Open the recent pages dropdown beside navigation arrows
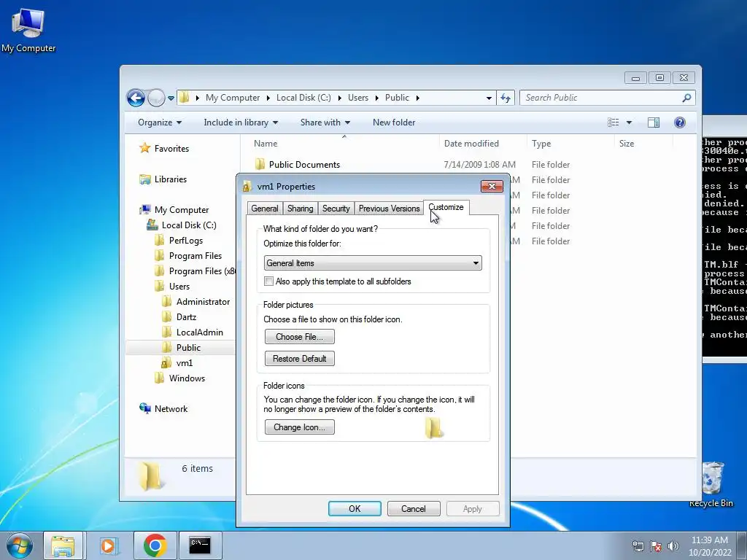The image size is (747, 560). point(171,98)
